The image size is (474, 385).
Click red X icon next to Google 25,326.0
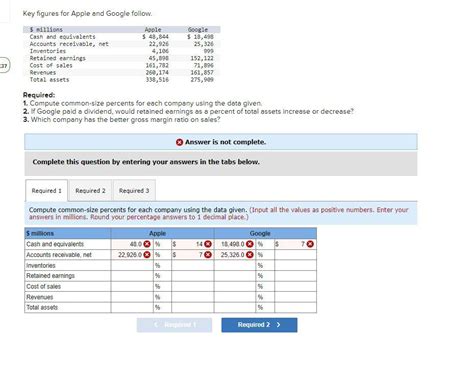point(250,255)
